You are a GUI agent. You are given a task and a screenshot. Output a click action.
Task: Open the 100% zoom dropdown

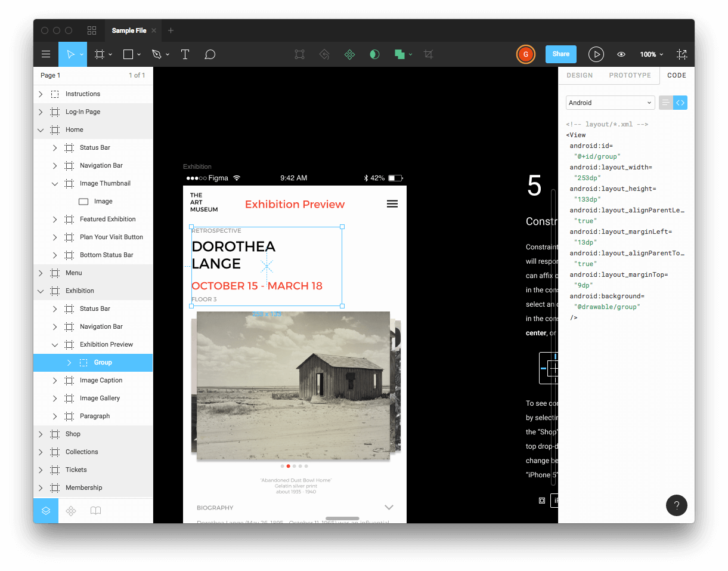(x=651, y=54)
